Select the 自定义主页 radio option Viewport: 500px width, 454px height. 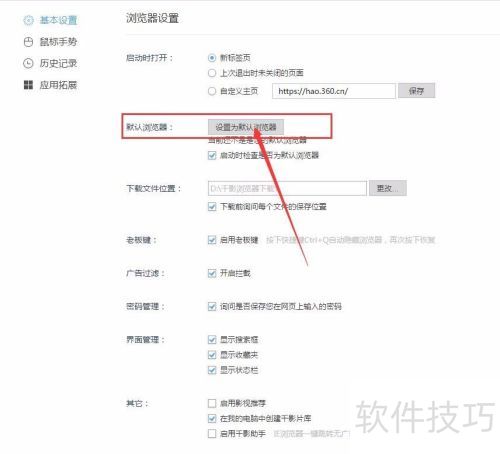pos(212,91)
